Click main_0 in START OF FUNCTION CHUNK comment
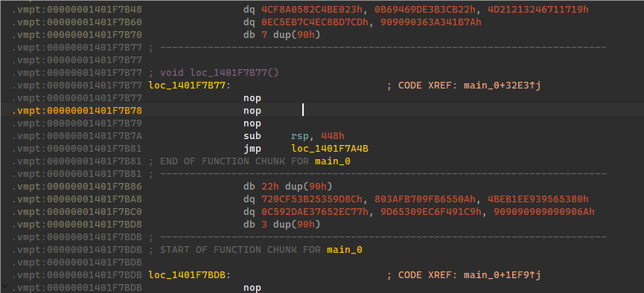 coord(345,250)
